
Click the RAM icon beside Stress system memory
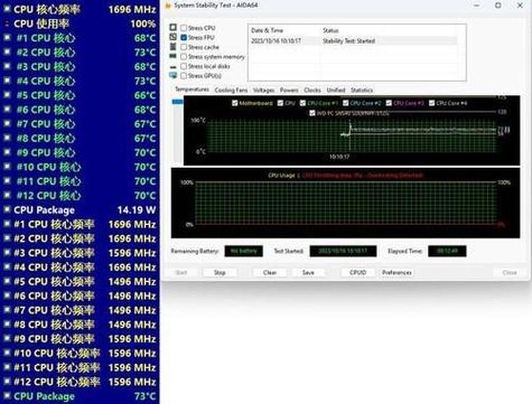(x=173, y=56)
